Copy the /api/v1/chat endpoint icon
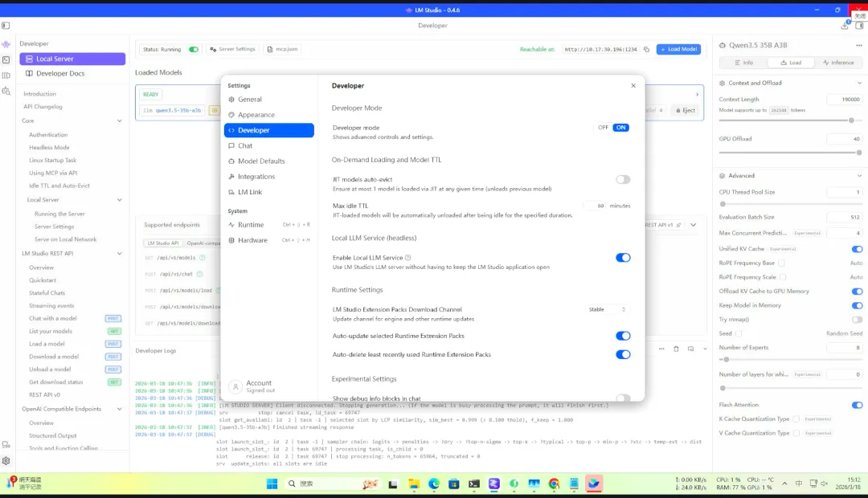Viewport: 868px width, 498px height. (x=199, y=274)
